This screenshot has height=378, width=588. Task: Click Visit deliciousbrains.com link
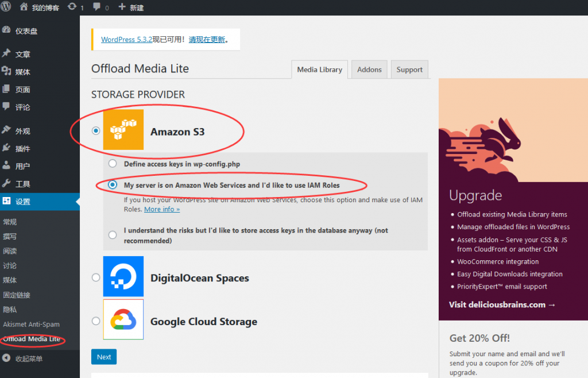(502, 305)
